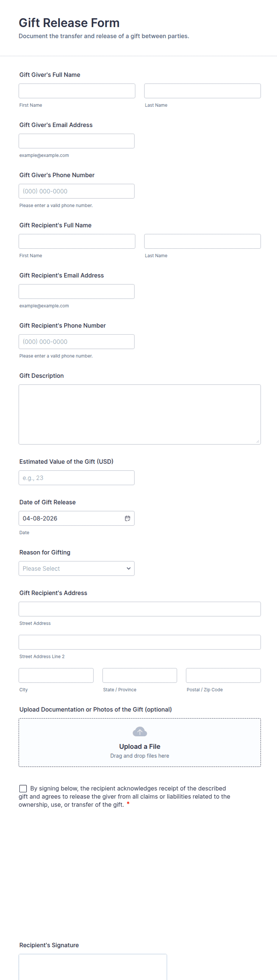Screen dimensions: 277x980
Task: Click inside the Gift Description textarea
Action: 139,414
